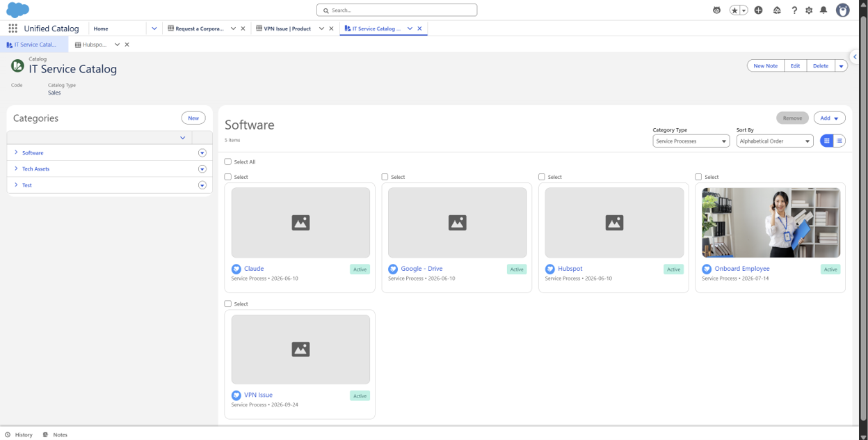Viewport: 868px width, 440px height.
Task: Open the Notifications bell
Action: [823, 10]
